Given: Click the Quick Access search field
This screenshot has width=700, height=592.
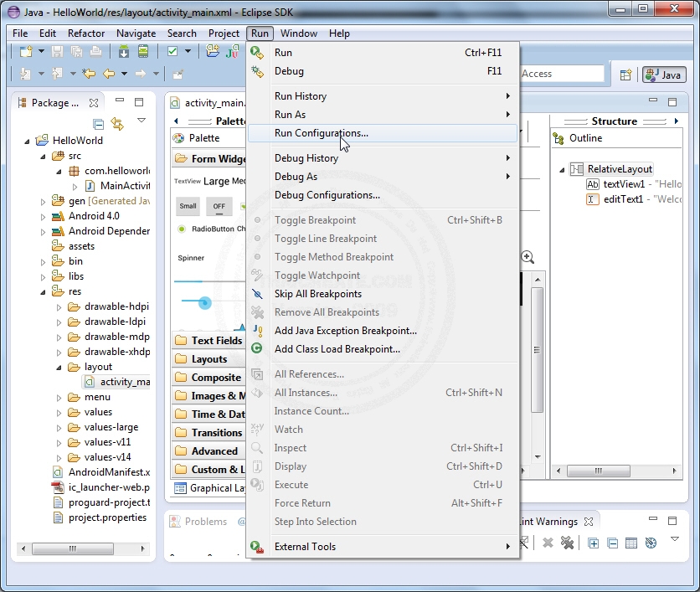Looking at the screenshot, I should (561, 74).
